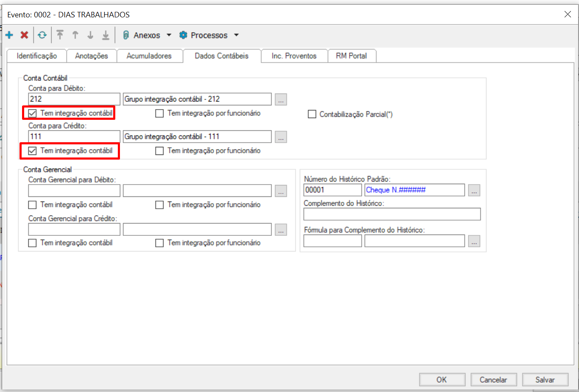
Task: Click Conta para Crédito code field 111
Action: 74,137
